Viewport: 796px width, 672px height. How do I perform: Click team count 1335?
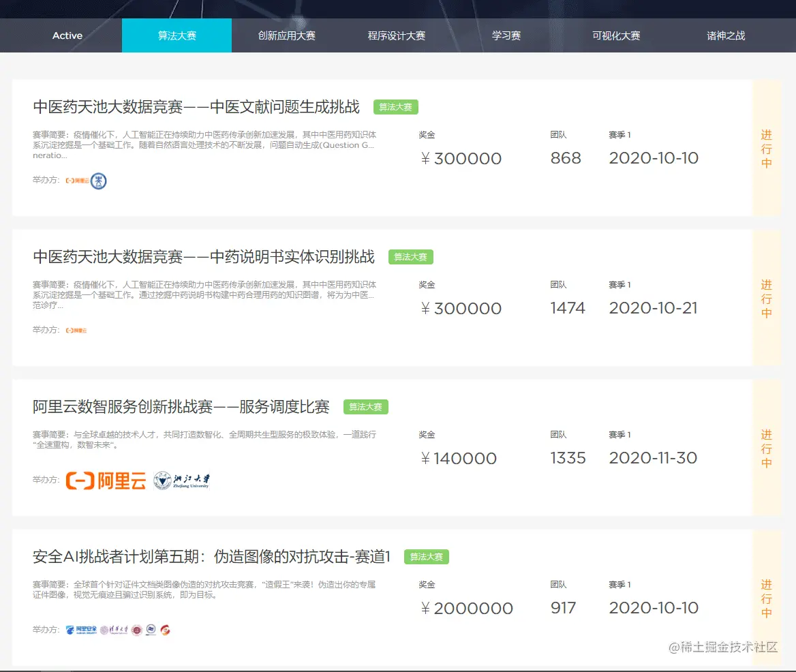(568, 458)
